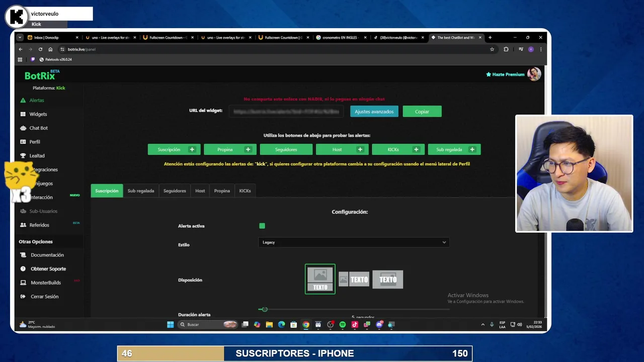The width and height of the screenshot is (644, 362).
Task: Open Chrome three-dot menu
Action: click(x=541, y=49)
